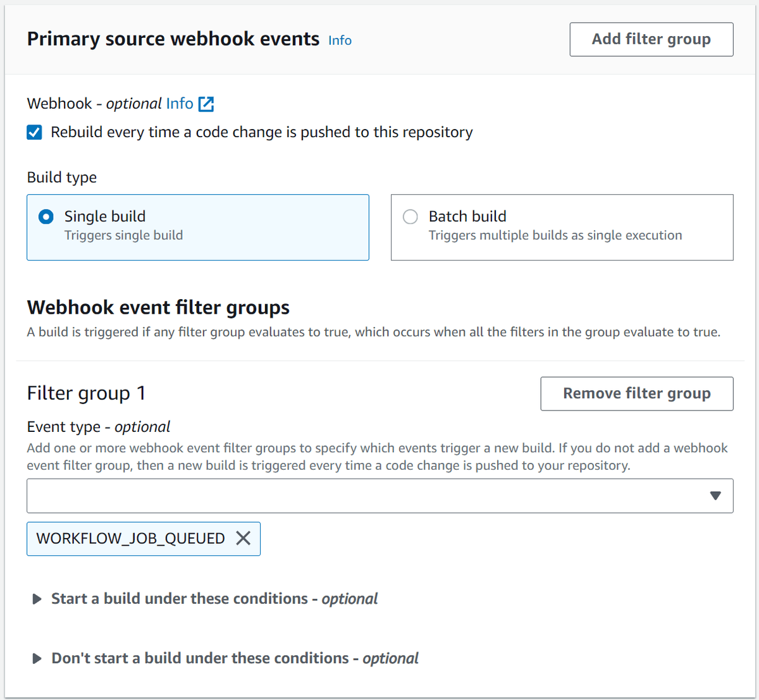
Task: Click the empty radio icon for Batch build
Action: coord(410,216)
